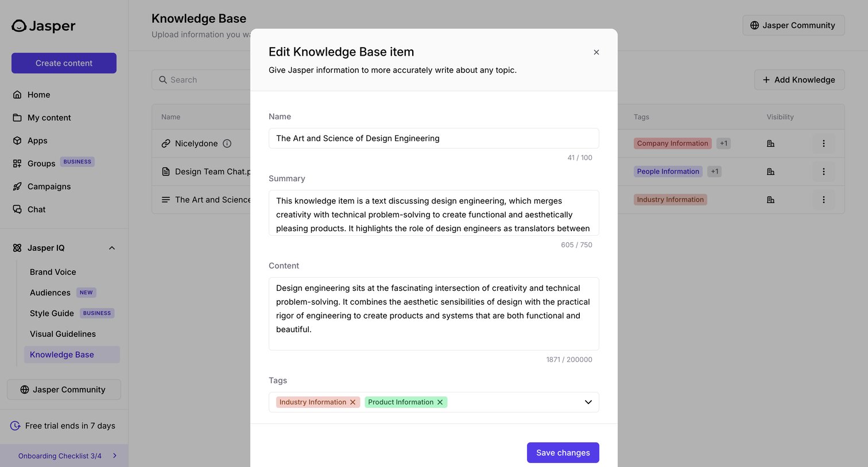Open Style Guide page
Image resolution: width=868 pixels, height=467 pixels.
(x=52, y=313)
